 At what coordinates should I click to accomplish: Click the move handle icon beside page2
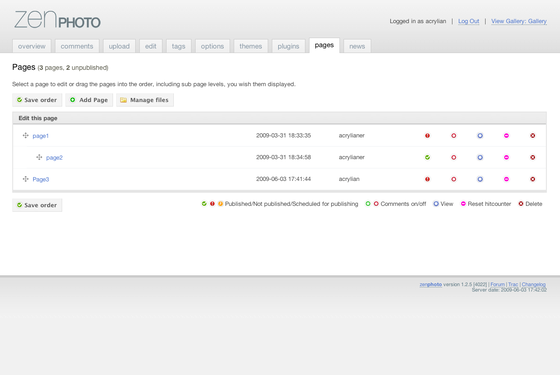coord(39,157)
